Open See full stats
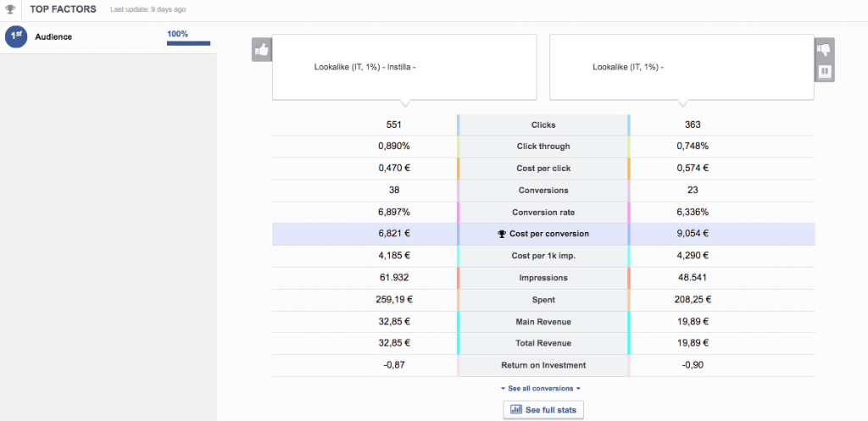The height and width of the screenshot is (421, 868). tap(543, 410)
